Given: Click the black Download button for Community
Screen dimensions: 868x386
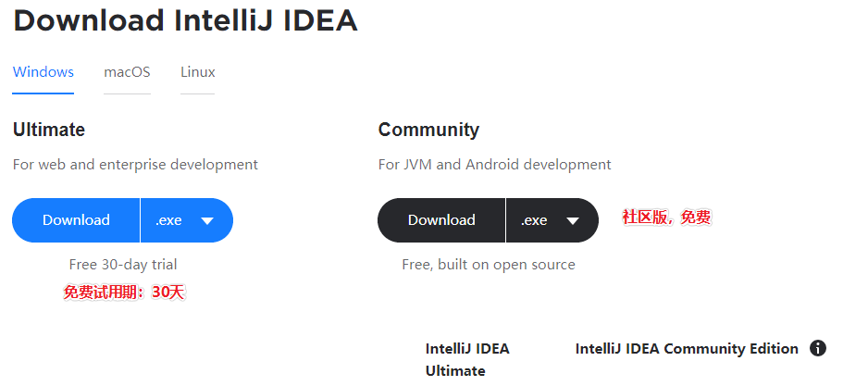Looking at the screenshot, I should 441,220.
